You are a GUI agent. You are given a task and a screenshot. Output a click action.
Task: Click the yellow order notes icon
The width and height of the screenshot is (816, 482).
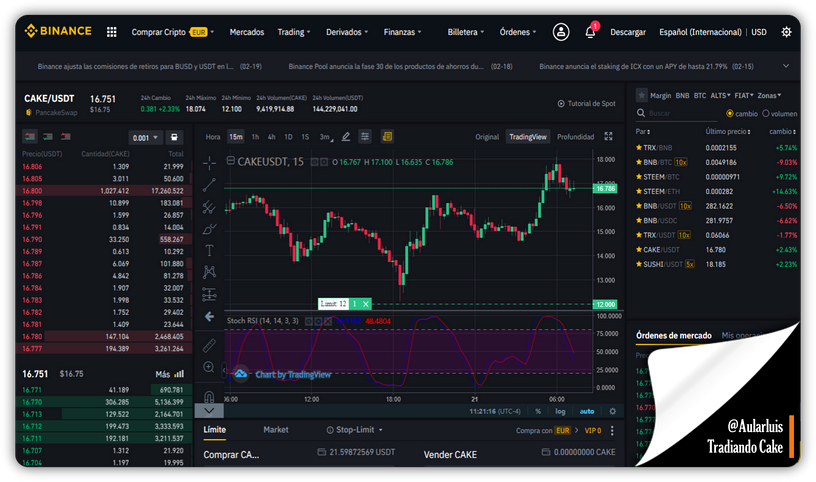pos(387,136)
